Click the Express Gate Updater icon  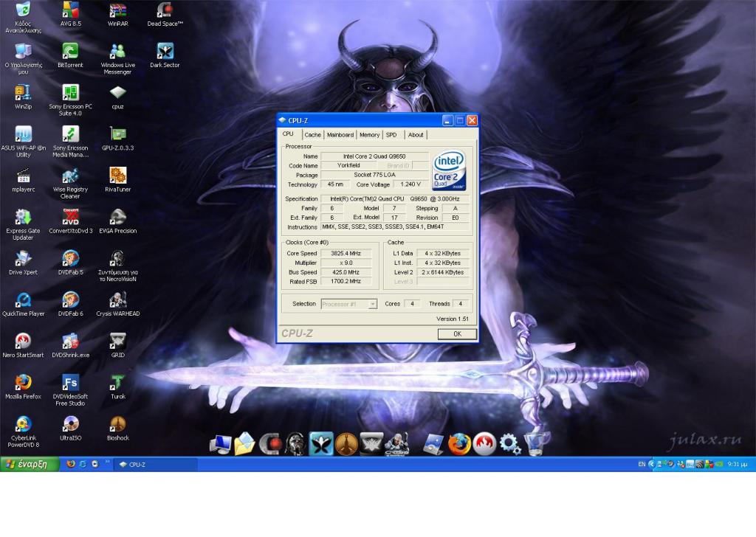click(23, 224)
